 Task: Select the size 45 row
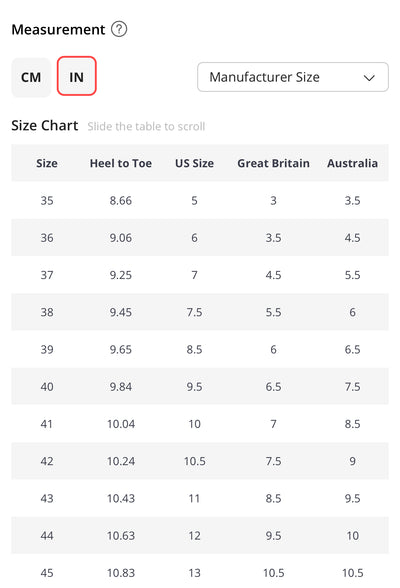[x=200, y=571]
